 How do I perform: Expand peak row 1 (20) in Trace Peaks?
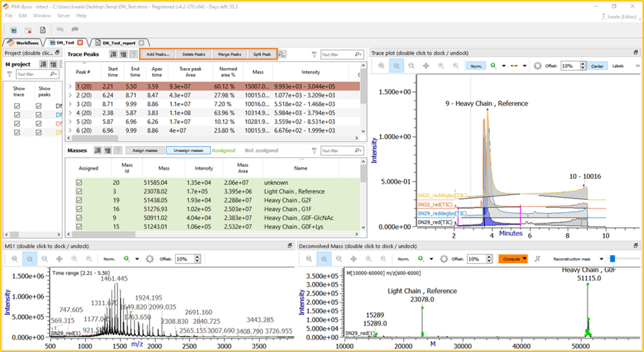point(70,86)
